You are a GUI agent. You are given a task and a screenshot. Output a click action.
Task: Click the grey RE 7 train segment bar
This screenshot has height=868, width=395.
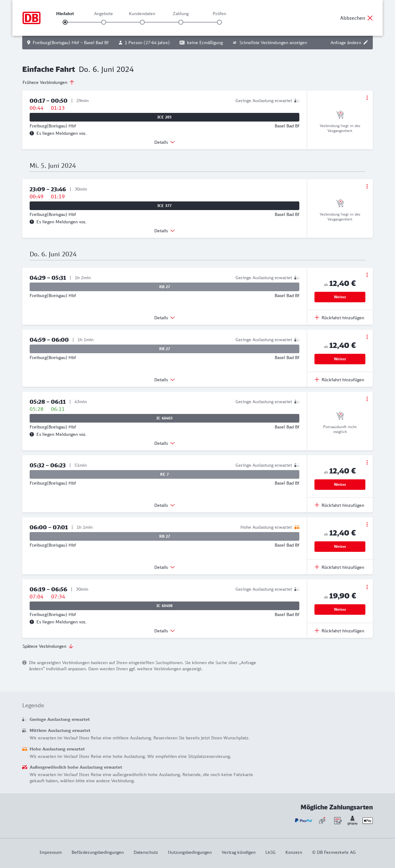click(164, 474)
